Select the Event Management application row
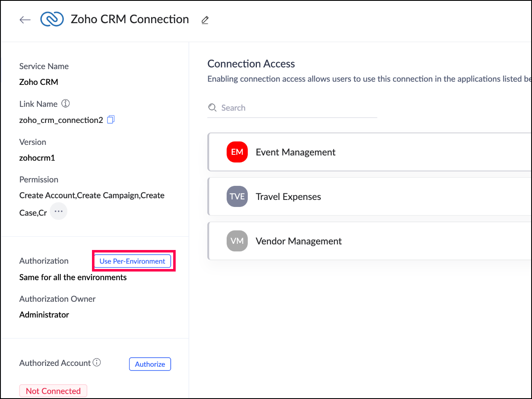The height and width of the screenshot is (399, 532). click(373, 152)
